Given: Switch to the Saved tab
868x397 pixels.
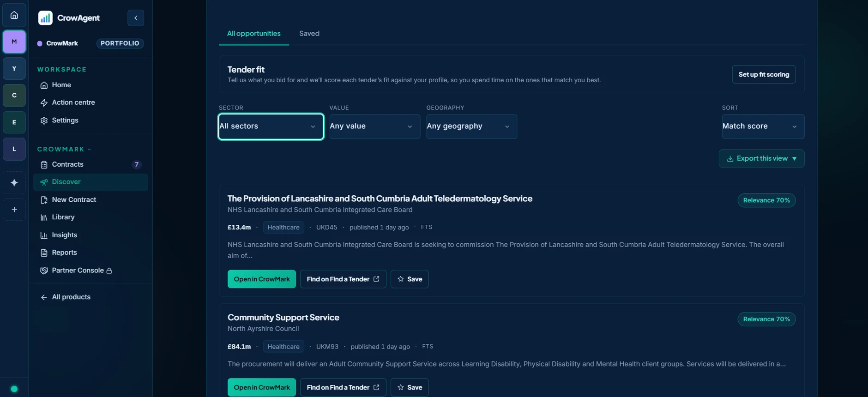Looking at the screenshot, I should coord(309,34).
